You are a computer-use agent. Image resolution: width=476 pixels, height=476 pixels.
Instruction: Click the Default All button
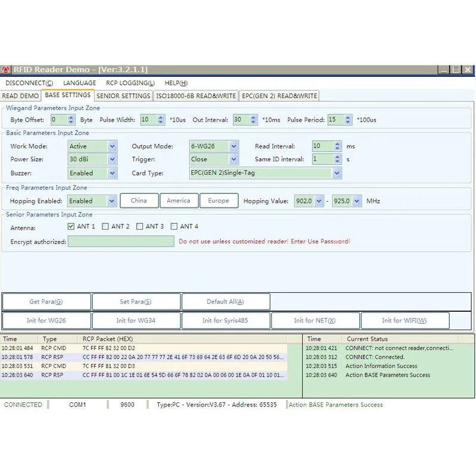(226, 302)
